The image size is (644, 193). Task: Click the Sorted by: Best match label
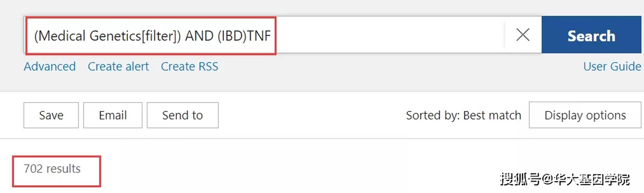point(463,115)
